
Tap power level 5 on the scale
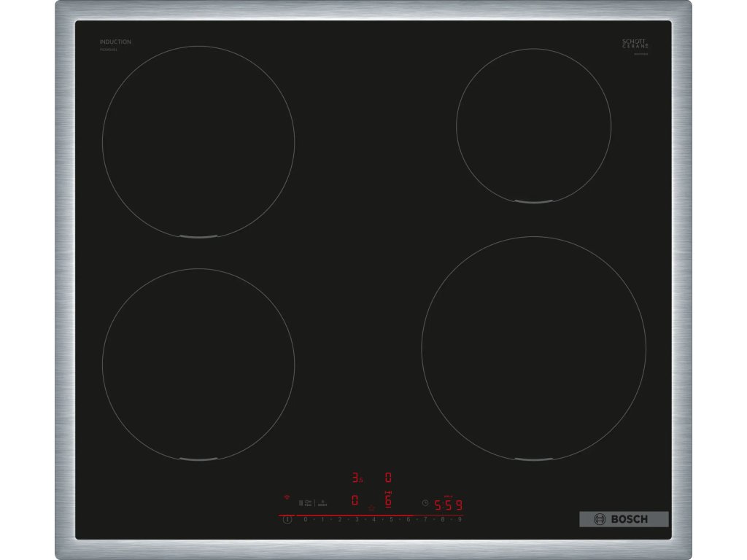coord(391,519)
